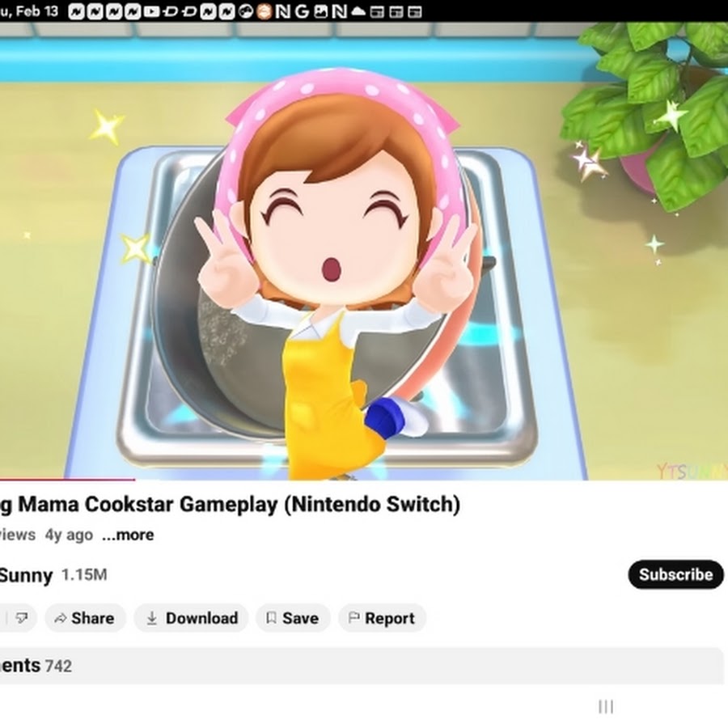Tap the '4y ago' upload date

(x=69, y=535)
